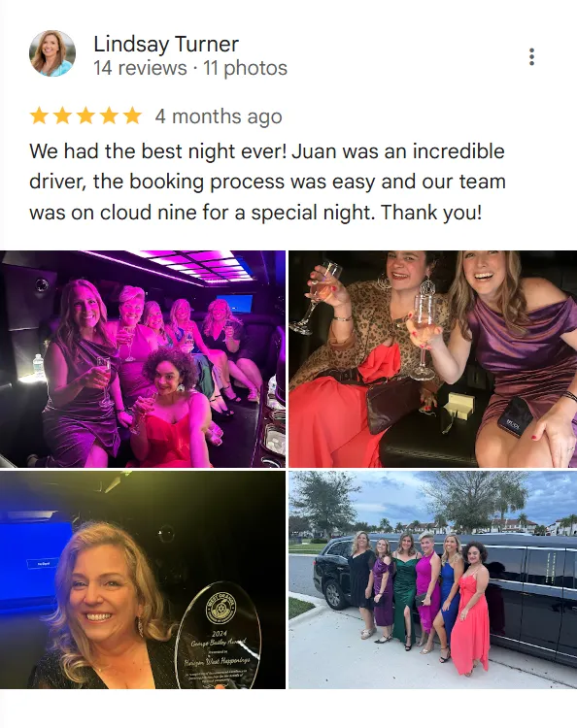Open the selfie photo with the glass award
577x728 pixels.
(143, 579)
